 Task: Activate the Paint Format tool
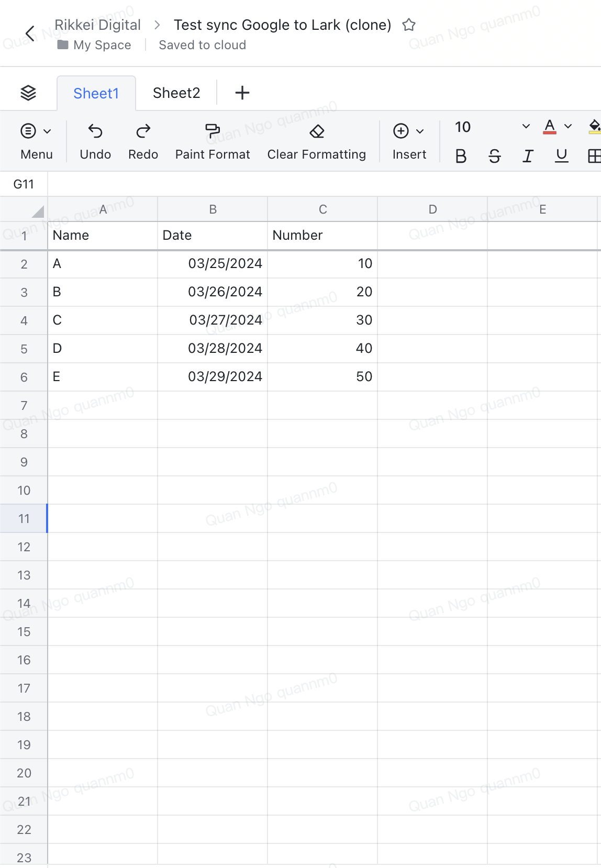(x=213, y=131)
